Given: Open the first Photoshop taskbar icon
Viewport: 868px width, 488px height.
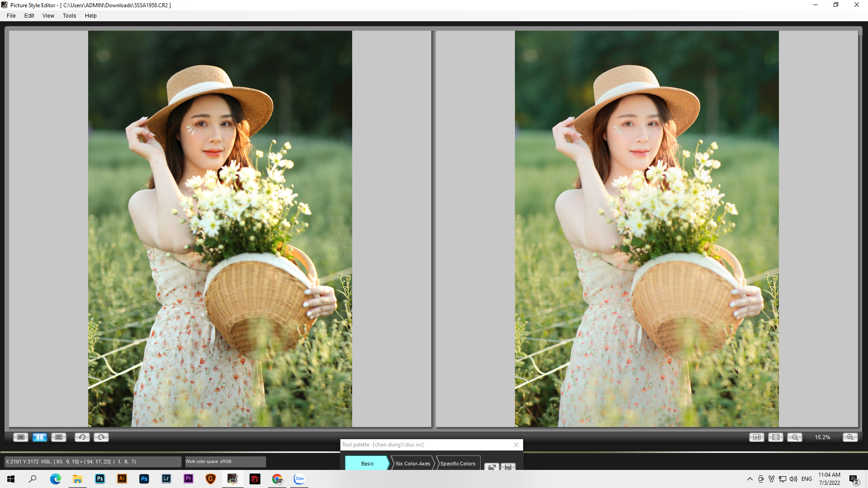Looking at the screenshot, I should [x=100, y=479].
